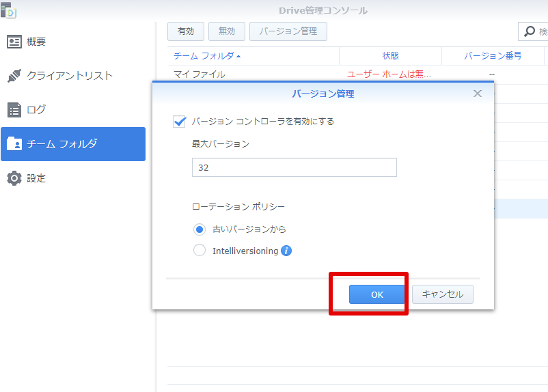Close the バージョン管理 dialog with X
548x392 pixels.
[478, 94]
